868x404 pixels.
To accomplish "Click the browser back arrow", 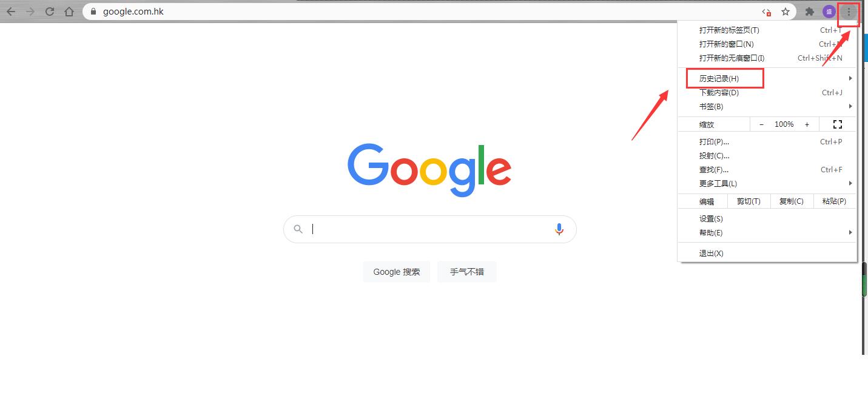I will [11, 12].
